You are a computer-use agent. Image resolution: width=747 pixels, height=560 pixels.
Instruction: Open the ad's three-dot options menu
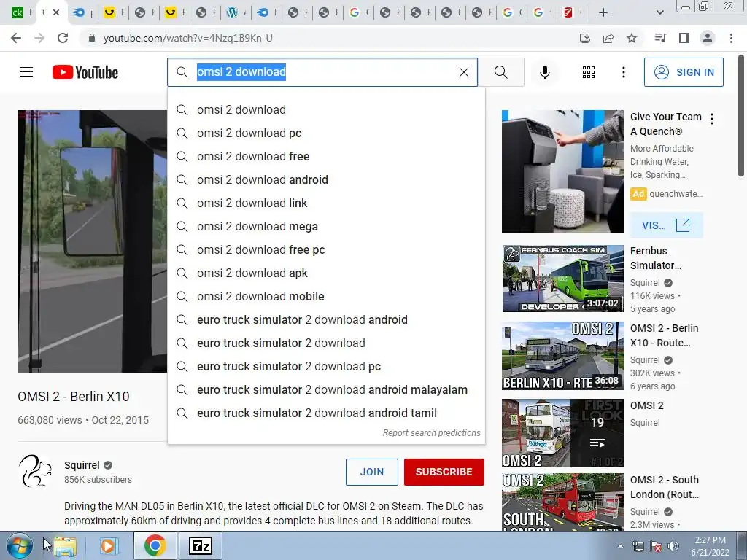(712, 119)
